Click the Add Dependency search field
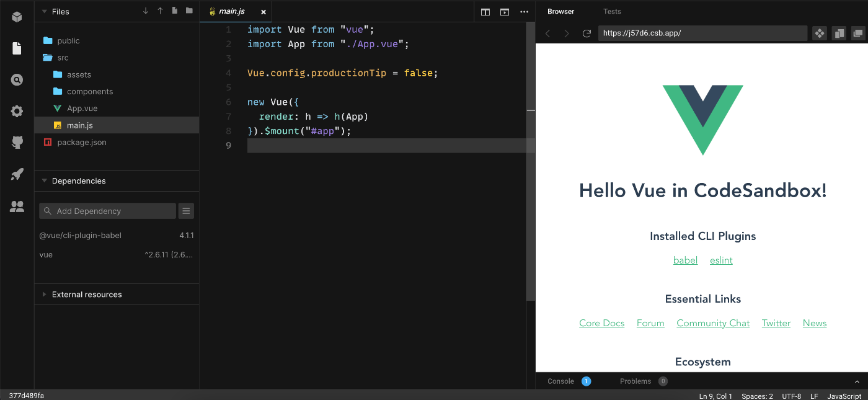The image size is (868, 400). (108, 211)
